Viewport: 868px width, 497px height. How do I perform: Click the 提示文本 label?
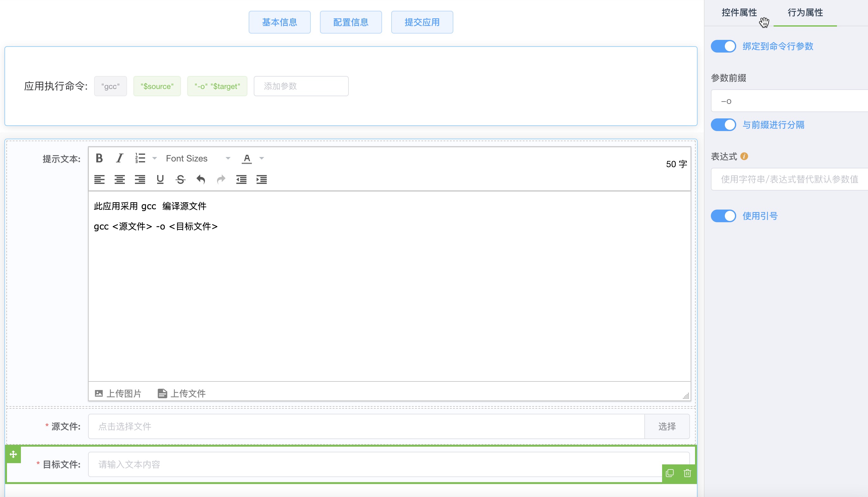(61, 159)
